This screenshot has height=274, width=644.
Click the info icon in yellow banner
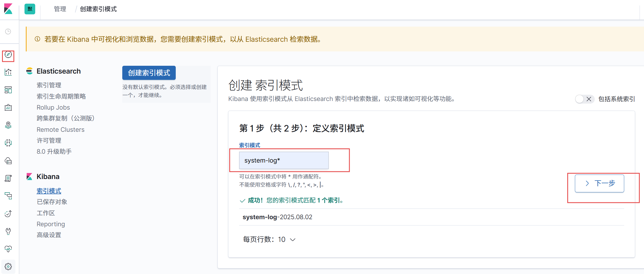tap(38, 39)
